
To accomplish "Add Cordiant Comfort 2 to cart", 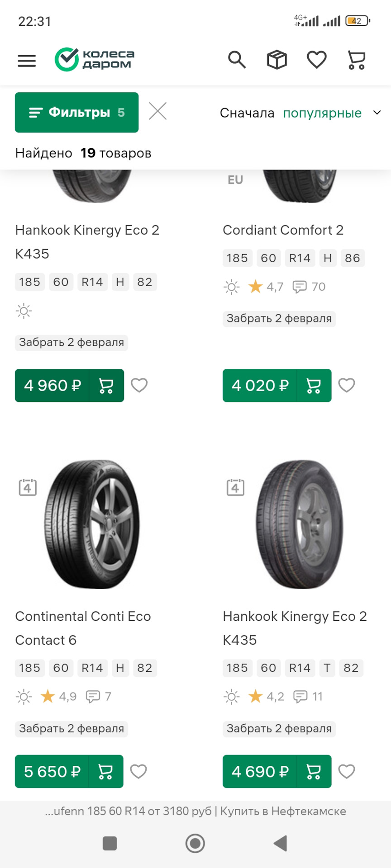I will (314, 386).
